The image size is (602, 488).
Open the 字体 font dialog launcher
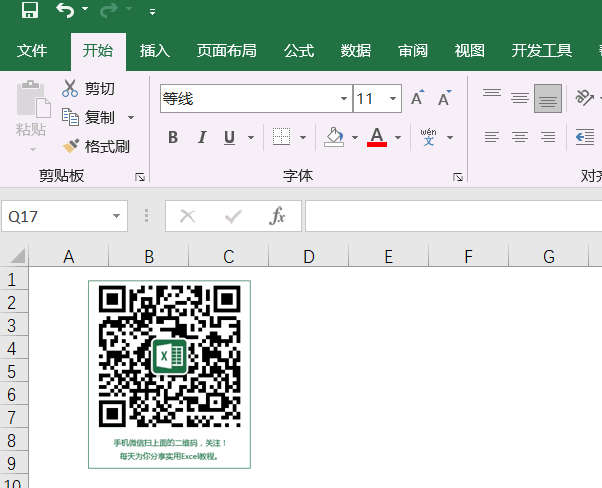coord(458,177)
